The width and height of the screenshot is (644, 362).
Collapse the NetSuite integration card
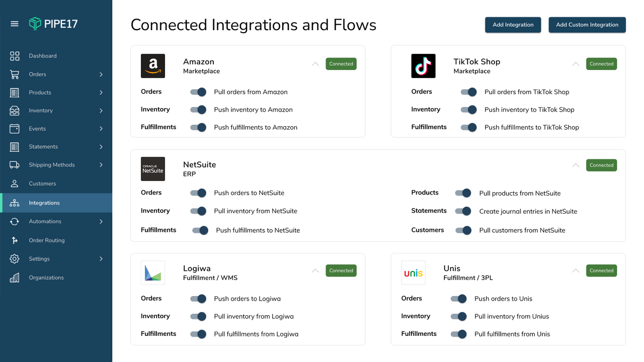click(x=576, y=165)
